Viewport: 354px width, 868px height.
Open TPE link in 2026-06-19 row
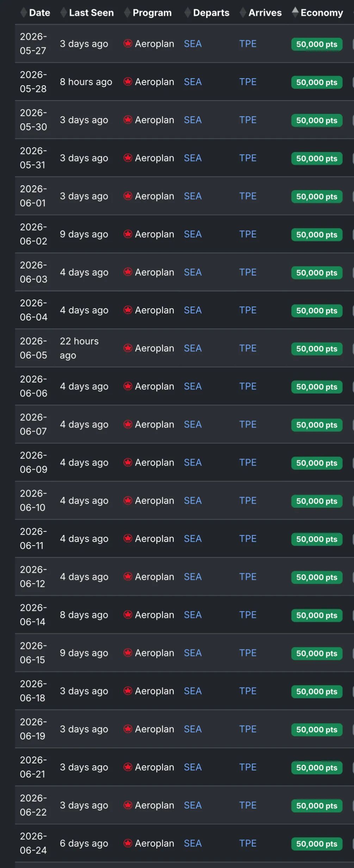pos(248,729)
